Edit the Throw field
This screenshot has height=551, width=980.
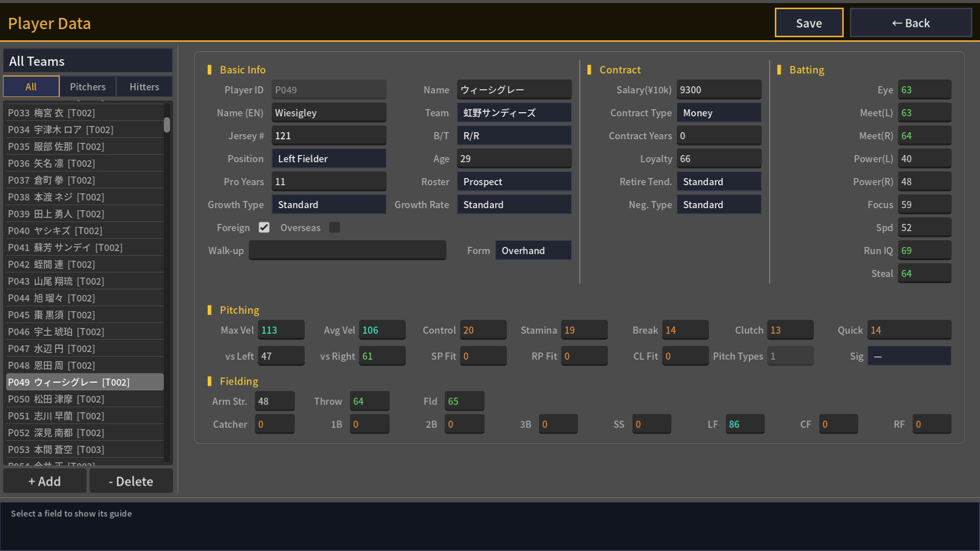[x=370, y=402]
